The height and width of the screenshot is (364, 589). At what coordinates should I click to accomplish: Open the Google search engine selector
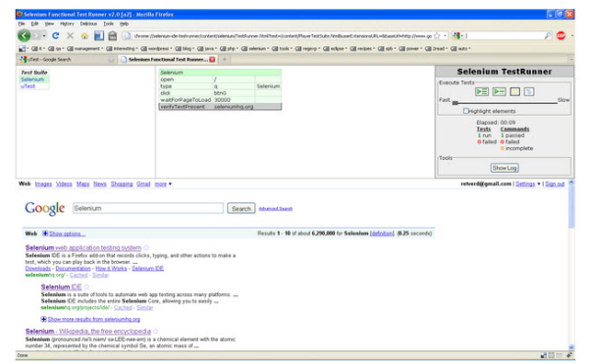coord(457,35)
